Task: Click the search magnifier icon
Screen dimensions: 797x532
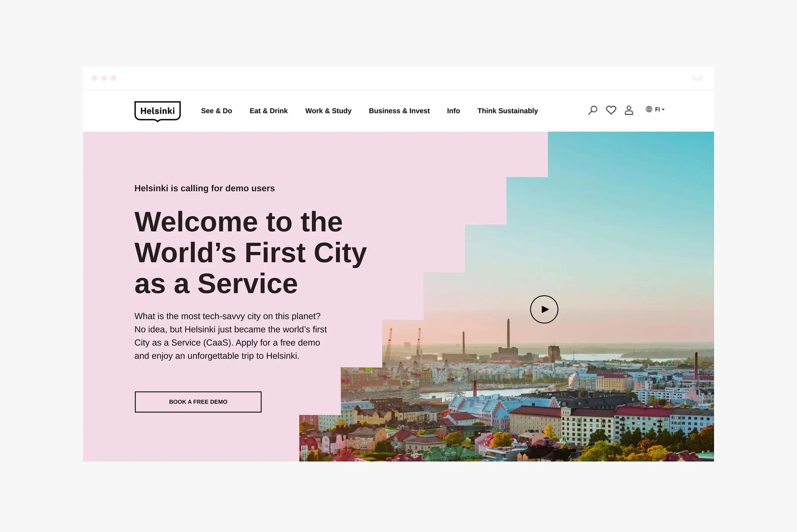Action: (x=593, y=110)
